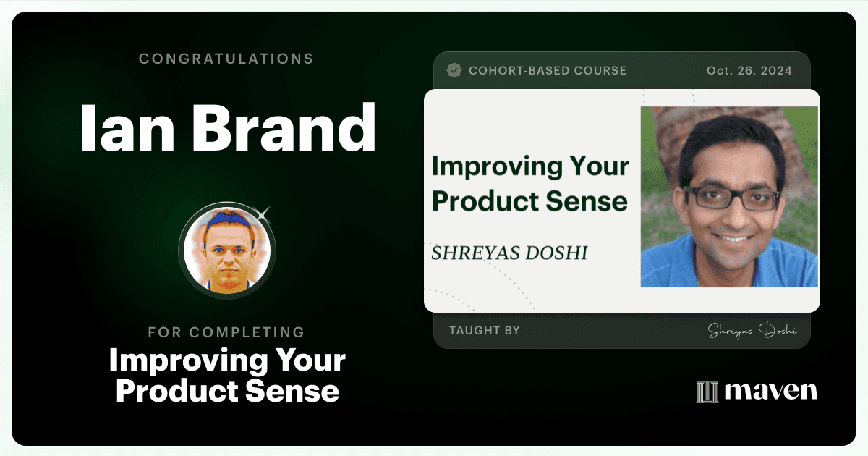
Task: Click the TAUGHT BY label
Action: click(485, 331)
